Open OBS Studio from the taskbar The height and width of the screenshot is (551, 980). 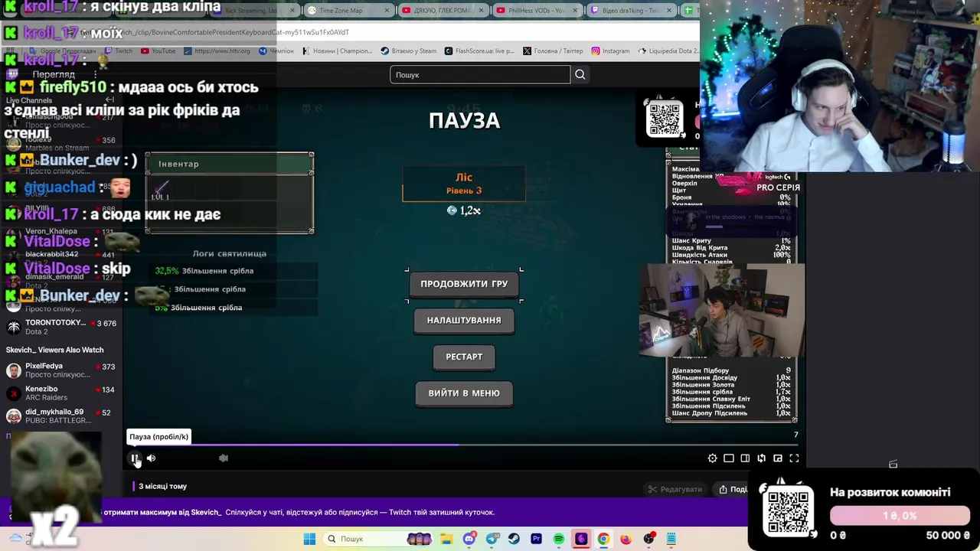(648, 539)
